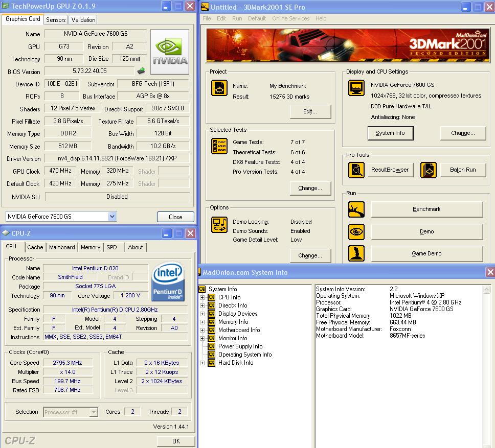Click the Core Speed value 2795.3 MHz
This screenshot has width=495, height=448.
coord(67,363)
